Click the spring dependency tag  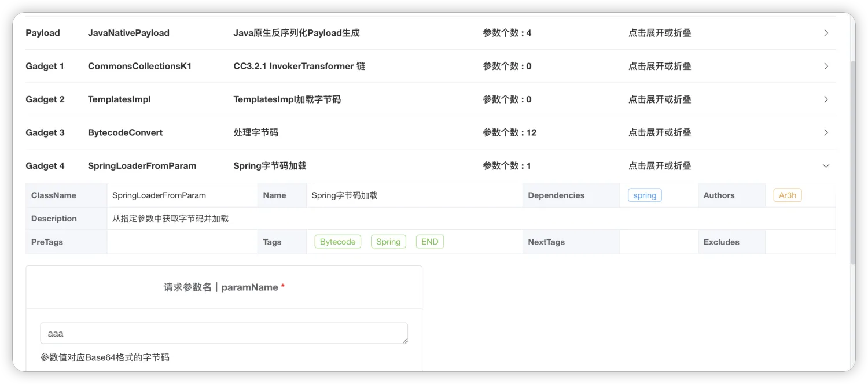[645, 195]
